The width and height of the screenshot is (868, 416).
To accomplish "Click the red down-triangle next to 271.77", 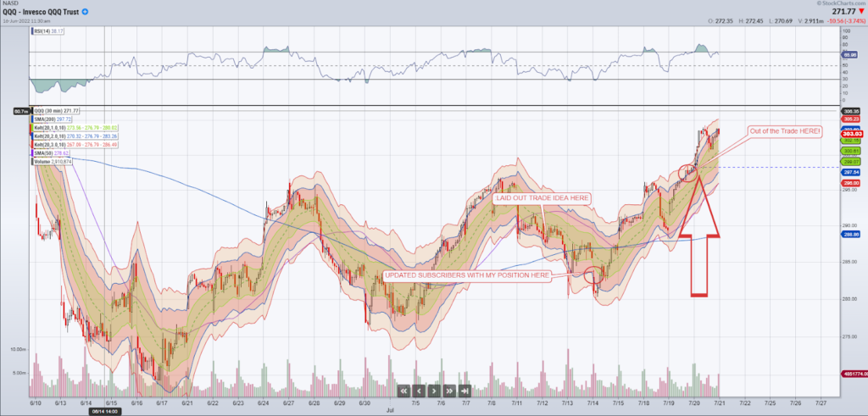I will coord(860,12).
